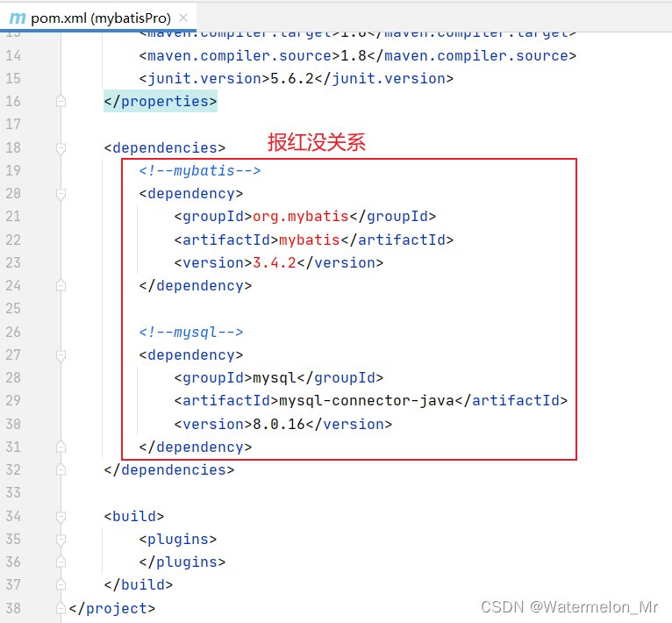Fold the mybatis dependency on line 20
This screenshot has height=623, width=672.
(x=61, y=194)
